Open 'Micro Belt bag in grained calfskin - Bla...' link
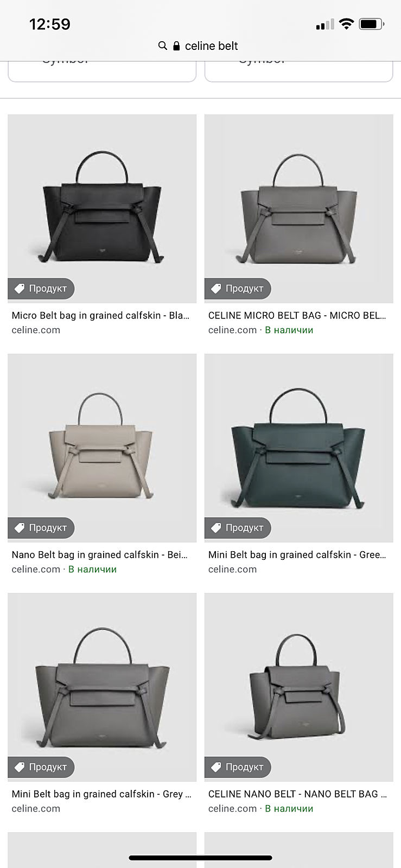Image resolution: width=401 pixels, height=868 pixels. tap(100, 315)
